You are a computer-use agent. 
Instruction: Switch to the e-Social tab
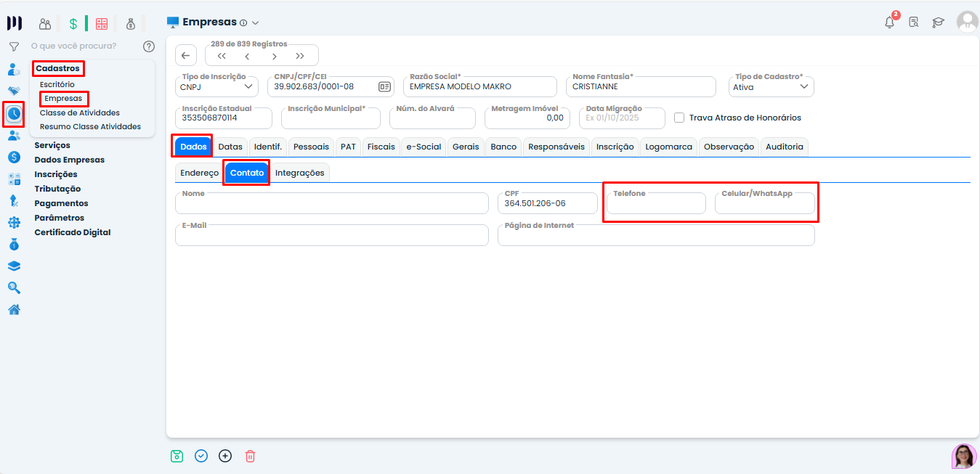pyautogui.click(x=424, y=147)
